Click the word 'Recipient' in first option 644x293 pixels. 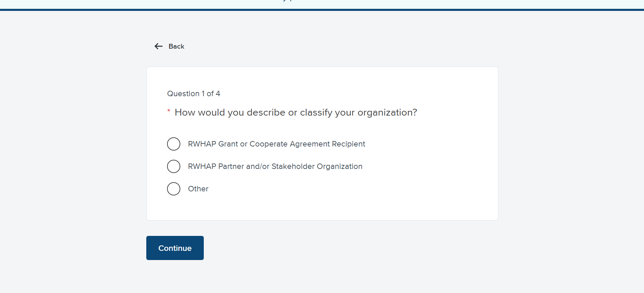(348, 144)
